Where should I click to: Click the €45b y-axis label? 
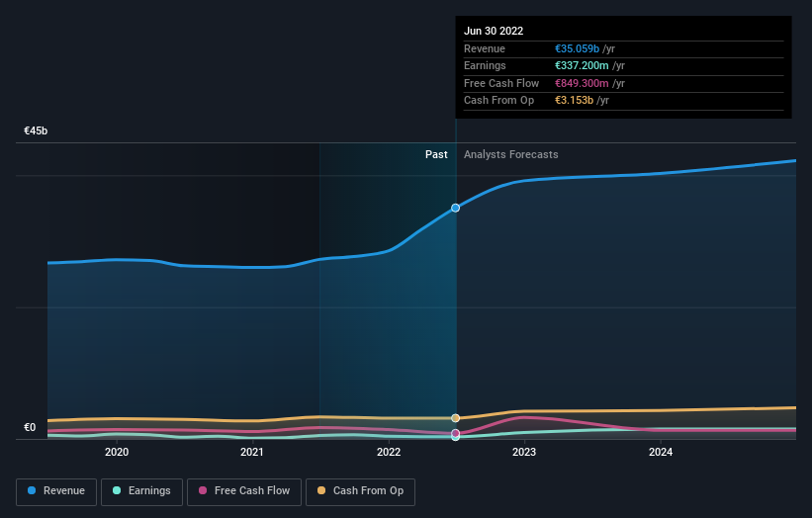pyautogui.click(x=36, y=130)
